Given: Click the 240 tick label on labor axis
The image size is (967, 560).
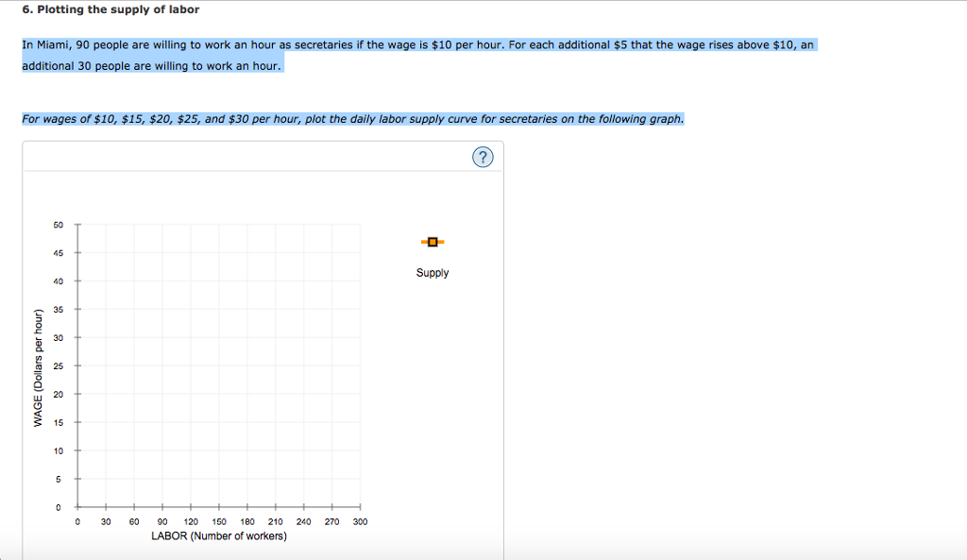Looking at the screenshot, I should [303, 522].
